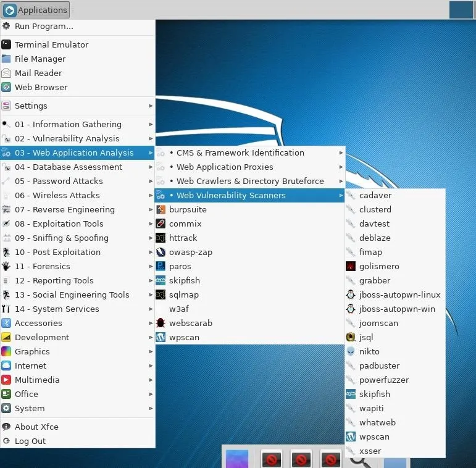Open 12 - Reporting Tools category
Image resolution: width=476 pixels, height=468 pixels.
click(78, 280)
